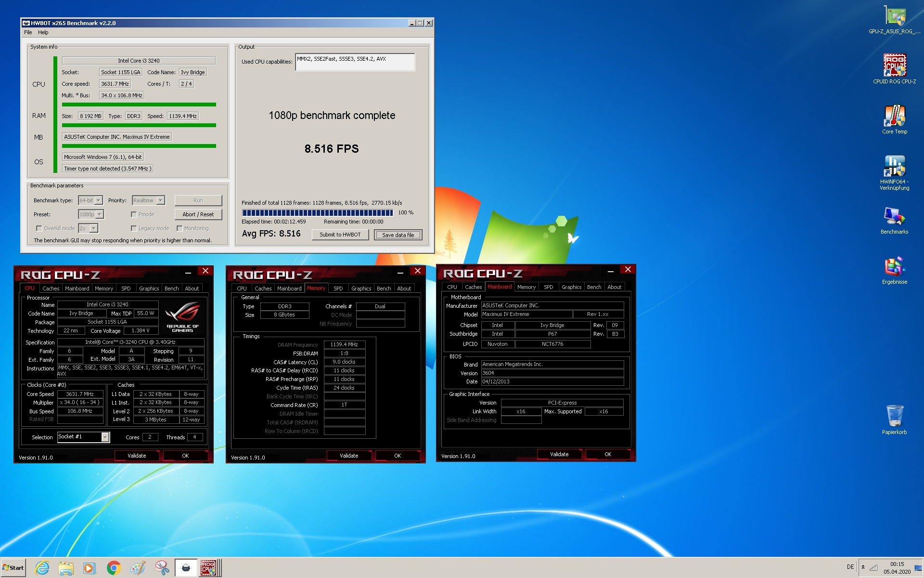Toggle the Pmode checkbox
Viewport: 924px width, 578px height.
134,214
